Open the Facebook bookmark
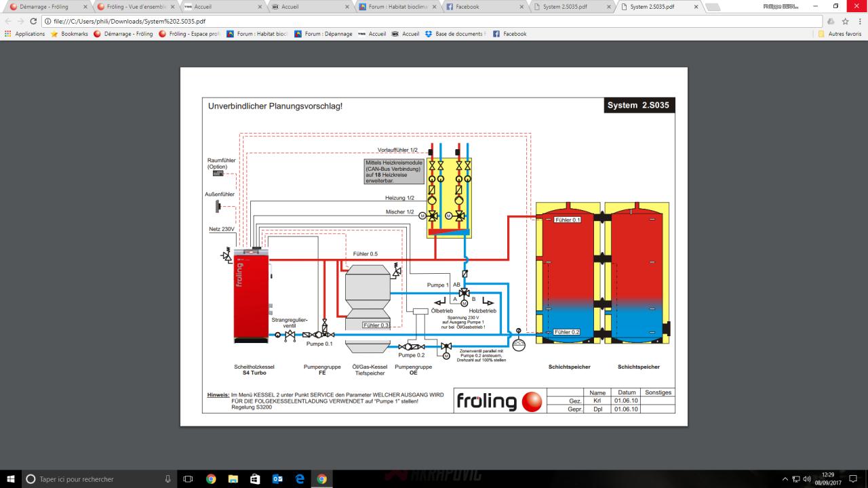 click(509, 34)
